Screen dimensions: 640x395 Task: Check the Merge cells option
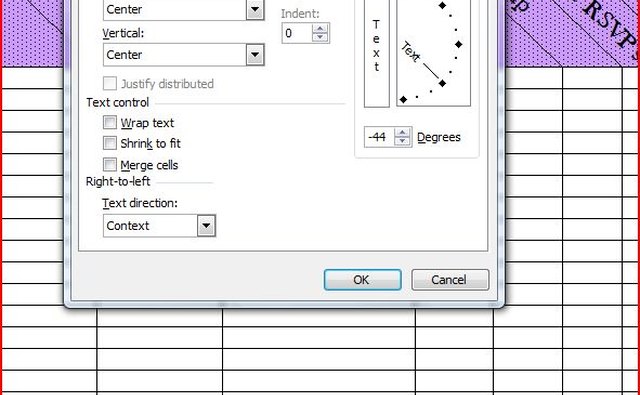point(110,164)
